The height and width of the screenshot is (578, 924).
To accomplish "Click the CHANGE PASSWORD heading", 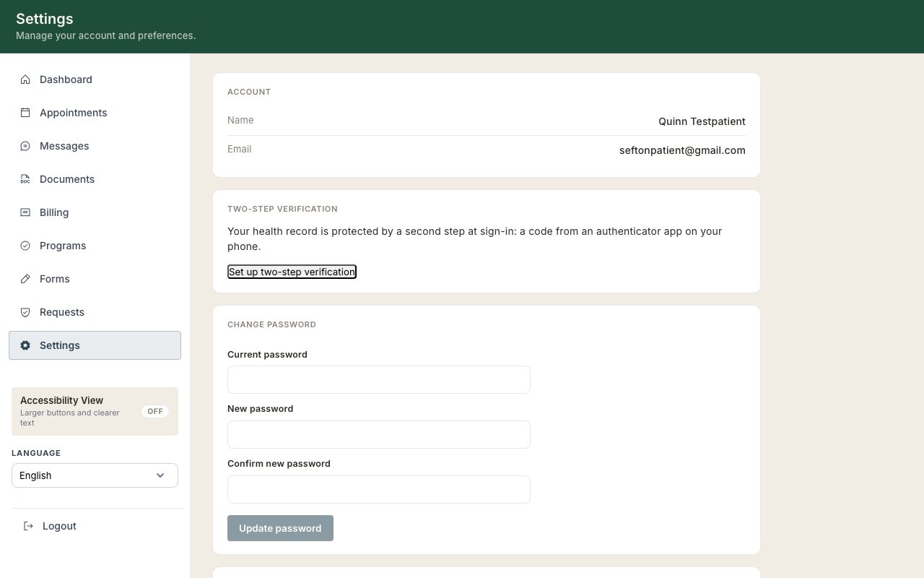I will (x=271, y=324).
